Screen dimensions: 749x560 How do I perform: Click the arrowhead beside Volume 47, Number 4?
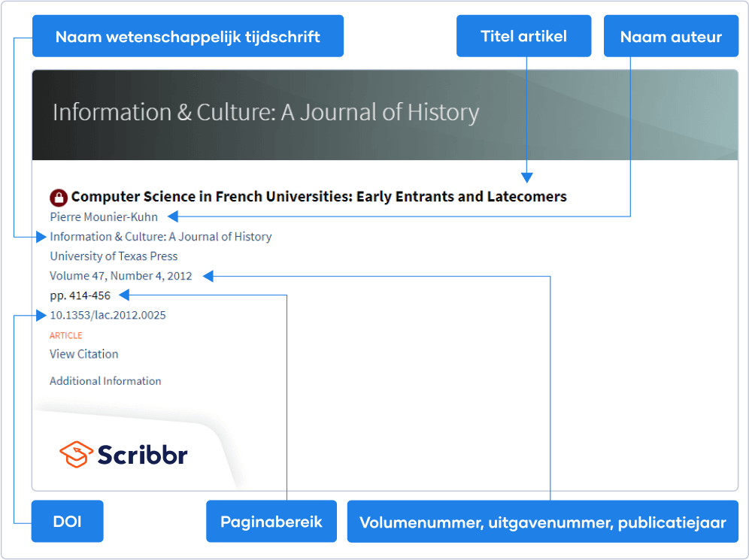(208, 276)
